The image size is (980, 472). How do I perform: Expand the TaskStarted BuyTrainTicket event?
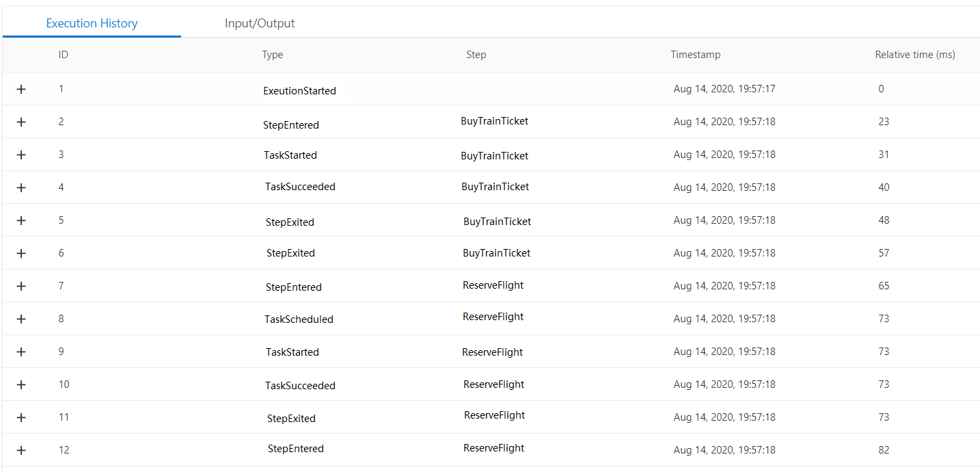21,154
